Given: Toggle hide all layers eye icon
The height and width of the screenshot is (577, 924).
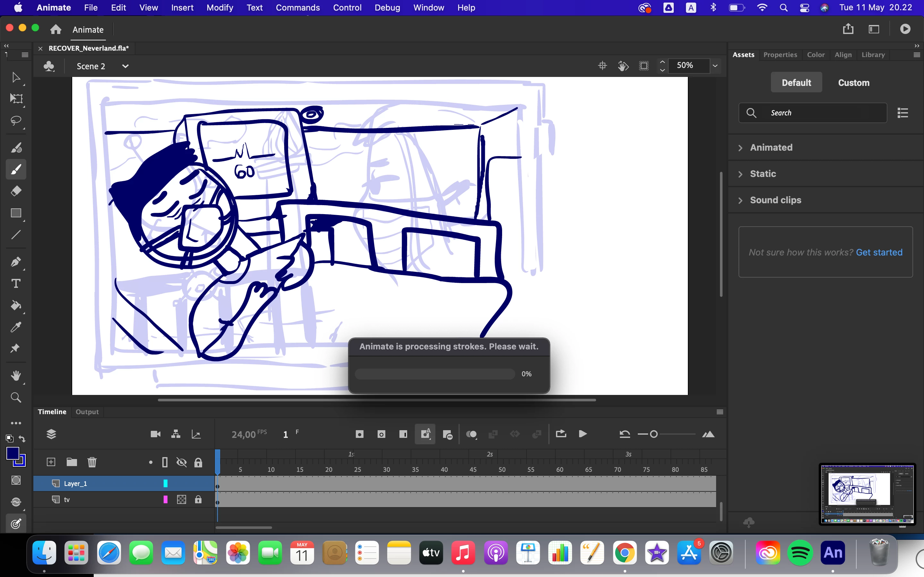Looking at the screenshot, I should pyautogui.click(x=181, y=463).
